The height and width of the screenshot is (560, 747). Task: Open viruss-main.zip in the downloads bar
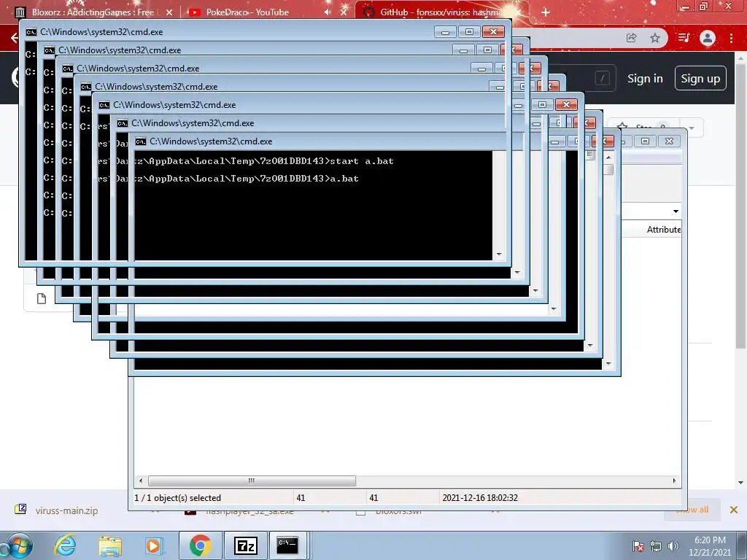66,510
